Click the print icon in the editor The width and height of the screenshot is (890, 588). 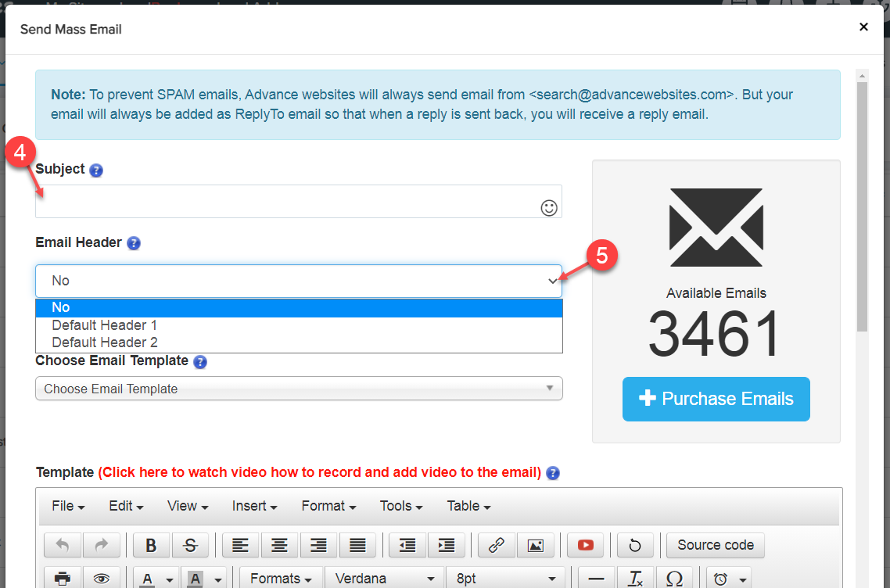(x=63, y=579)
